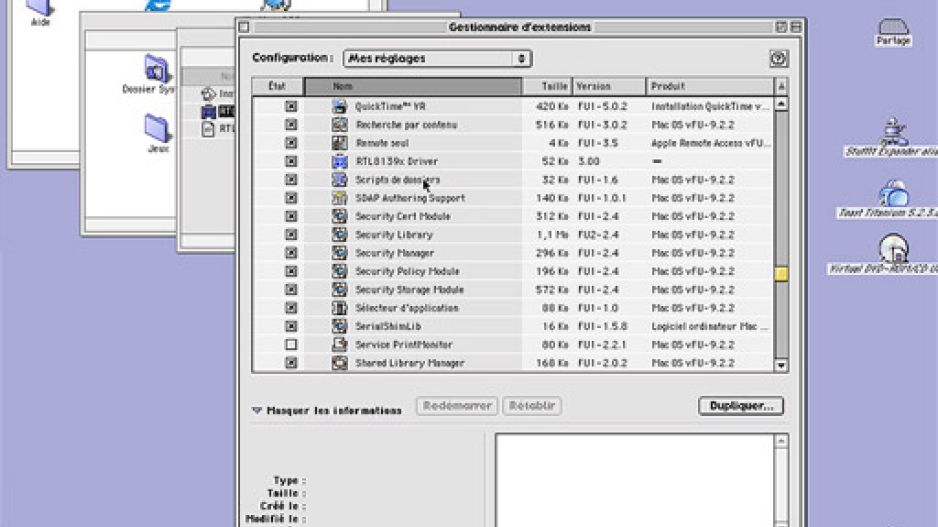Click version 3.00 of RTL8139x Driver
Image resolution: width=938 pixels, height=527 pixels.
(x=589, y=162)
